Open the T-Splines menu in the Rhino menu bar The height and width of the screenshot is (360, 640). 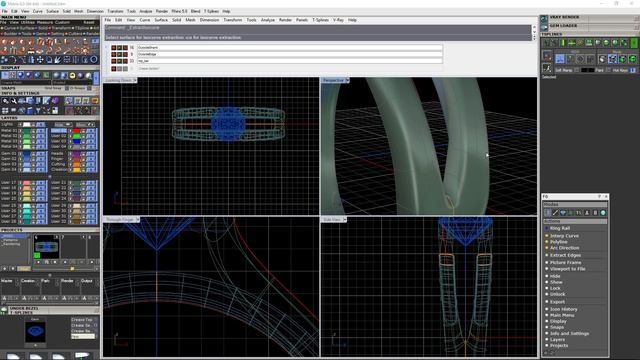[x=320, y=20]
